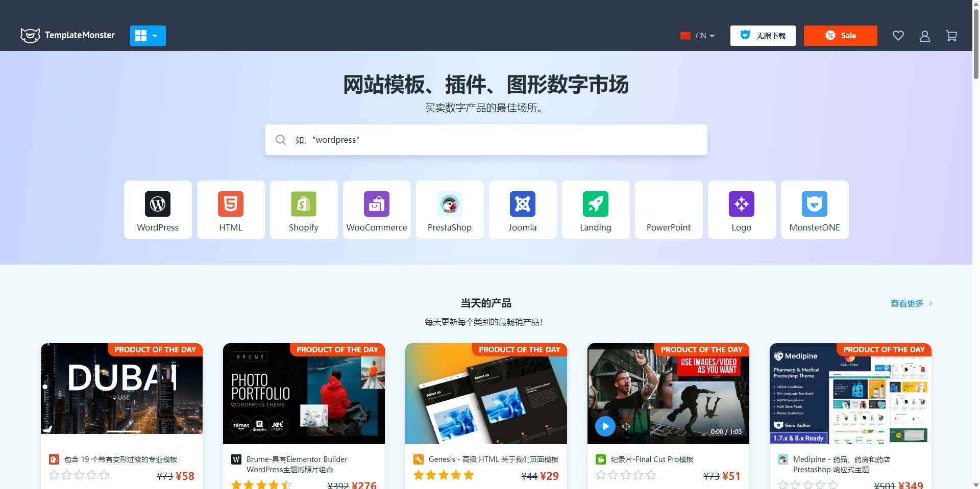
Task: Open the orange Sale button
Action: click(840, 36)
